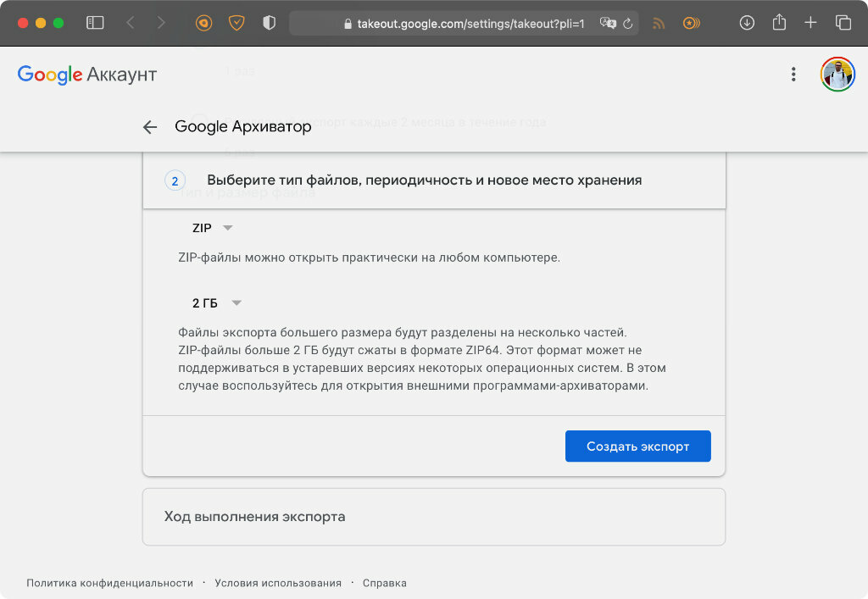This screenshot has height=599, width=868.
Task: Toggle the Safari sidebar icon
Action: coord(95,23)
